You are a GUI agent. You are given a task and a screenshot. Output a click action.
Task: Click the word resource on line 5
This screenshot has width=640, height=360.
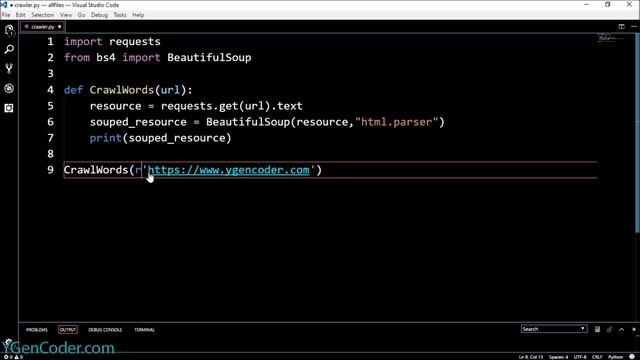coord(116,106)
